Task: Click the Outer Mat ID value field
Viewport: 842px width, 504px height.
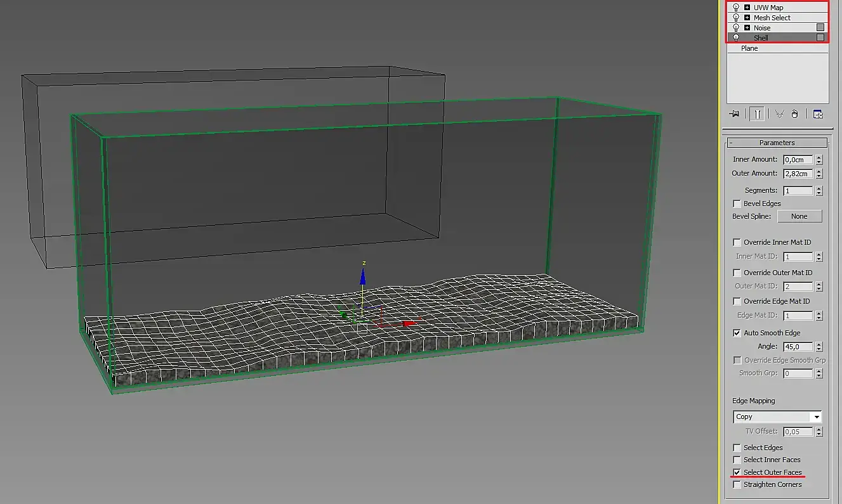Action: (x=798, y=287)
